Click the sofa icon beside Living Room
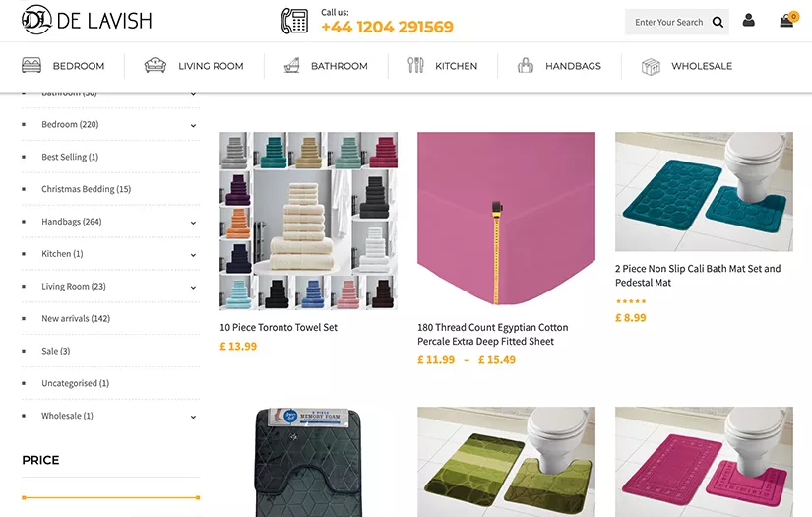This screenshot has height=517, width=812. tap(156, 66)
